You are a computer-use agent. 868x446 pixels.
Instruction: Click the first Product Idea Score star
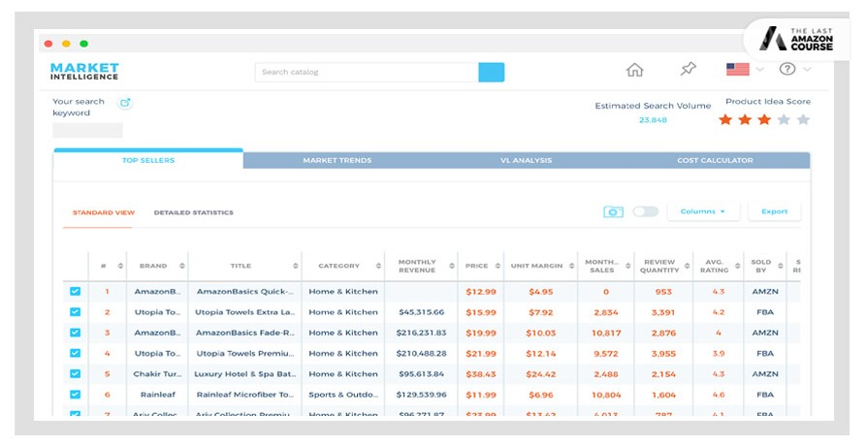pyautogui.click(x=725, y=119)
